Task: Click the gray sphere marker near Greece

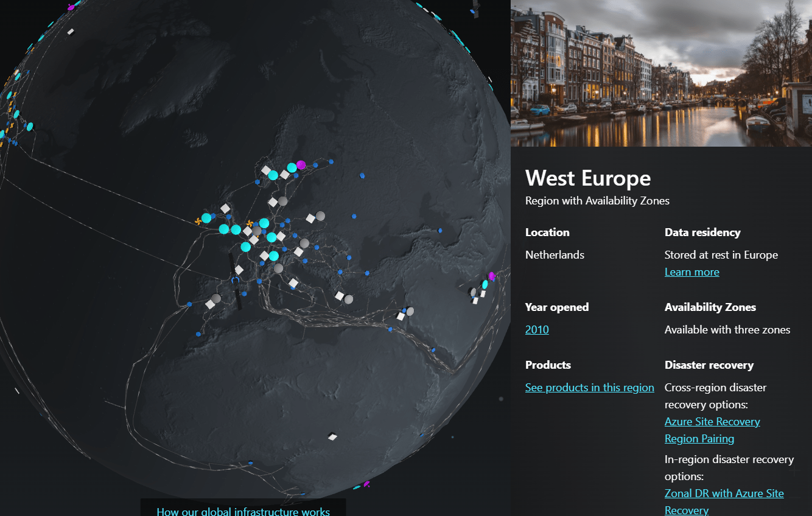Action: pyautogui.click(x=348, y=299)
